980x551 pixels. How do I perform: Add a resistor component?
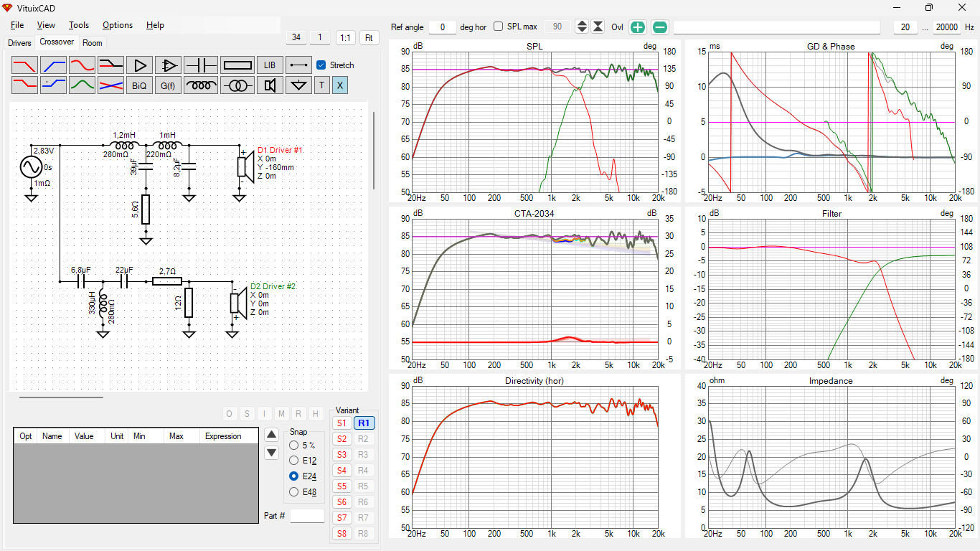[237, 65]
